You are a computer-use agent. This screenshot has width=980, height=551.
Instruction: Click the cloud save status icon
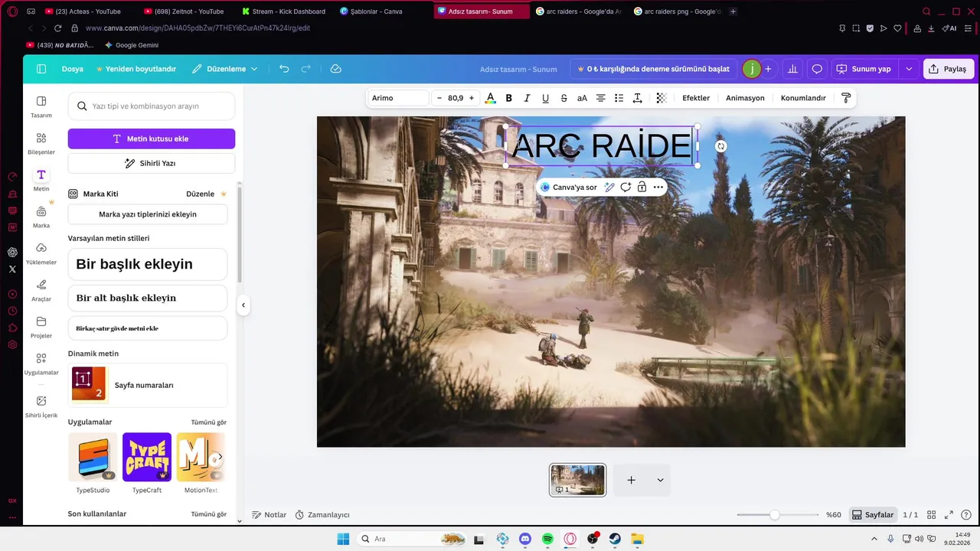tap(335, 69)
